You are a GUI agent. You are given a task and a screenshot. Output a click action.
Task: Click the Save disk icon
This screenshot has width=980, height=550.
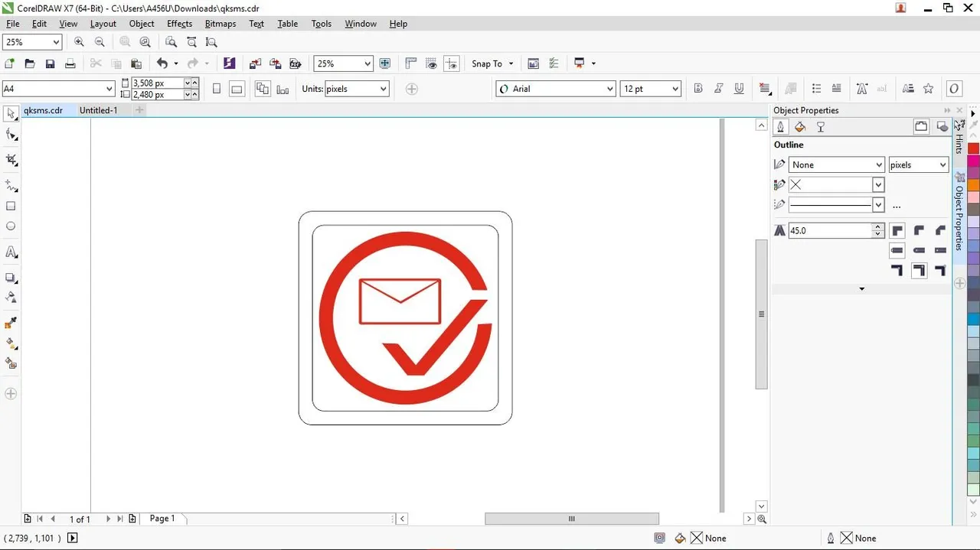pos(50,63)
